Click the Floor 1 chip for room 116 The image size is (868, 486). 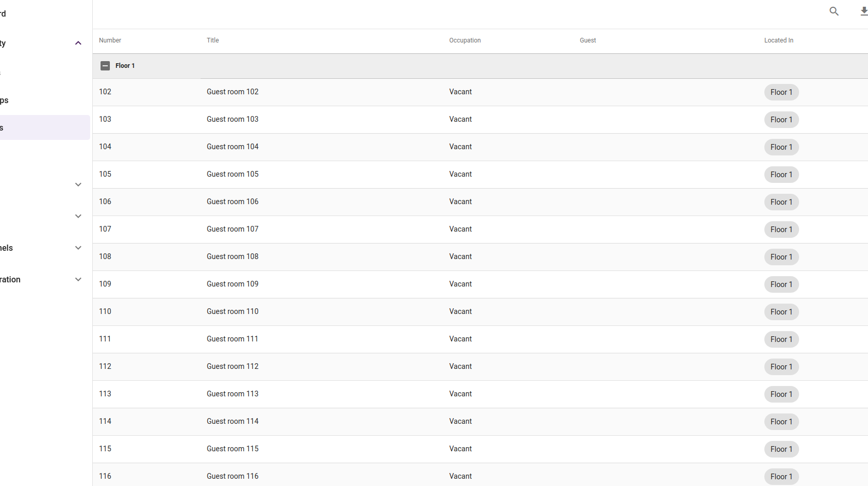tap(781, 477)
